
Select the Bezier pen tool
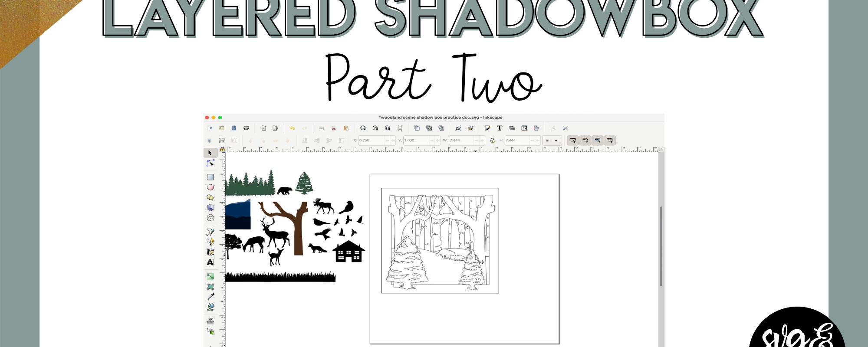(x=210, y=232)
